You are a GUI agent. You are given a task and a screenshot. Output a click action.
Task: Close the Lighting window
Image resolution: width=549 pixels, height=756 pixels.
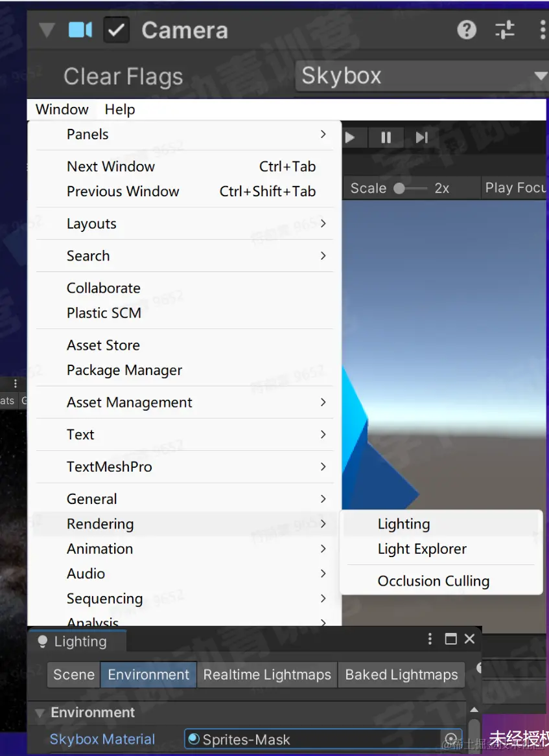pyautogui.click(x=469, y=639)
